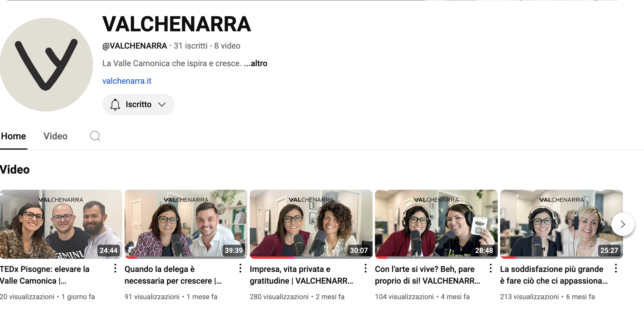Open the VALCHENARRA channel avatar

[x=46, y=64]
